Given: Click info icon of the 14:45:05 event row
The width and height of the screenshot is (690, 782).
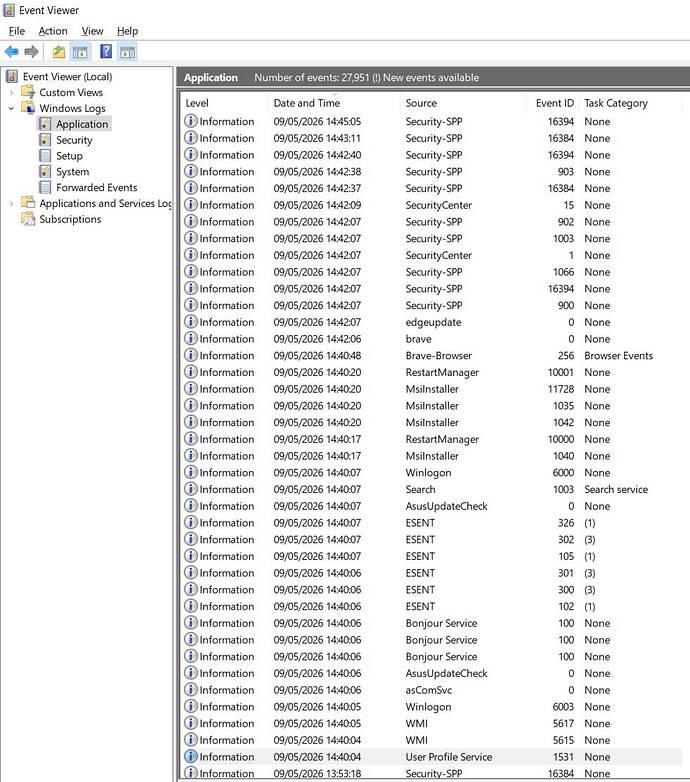Looking at the screenshot, I should 190,121.
